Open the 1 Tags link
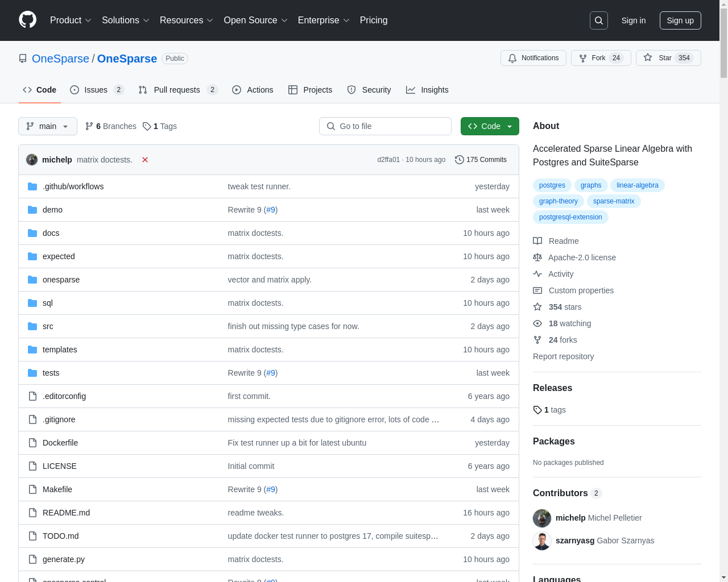 tap(160, 126)
